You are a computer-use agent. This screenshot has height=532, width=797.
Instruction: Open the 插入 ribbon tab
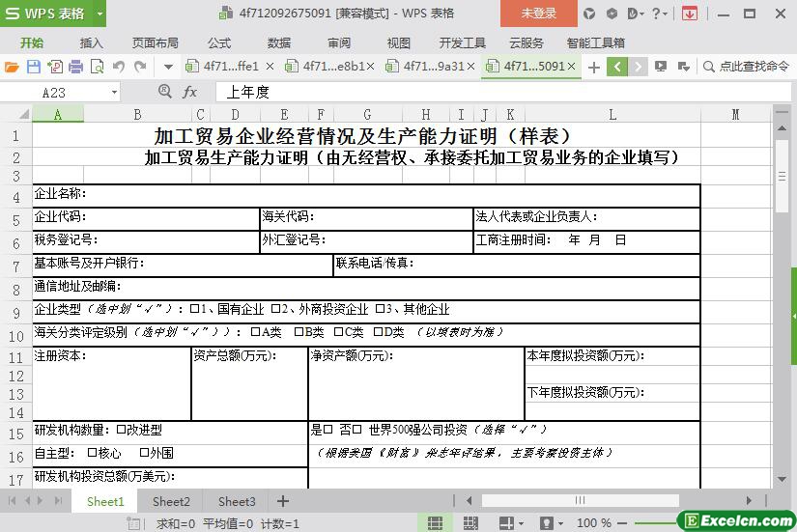pos(91,42)
